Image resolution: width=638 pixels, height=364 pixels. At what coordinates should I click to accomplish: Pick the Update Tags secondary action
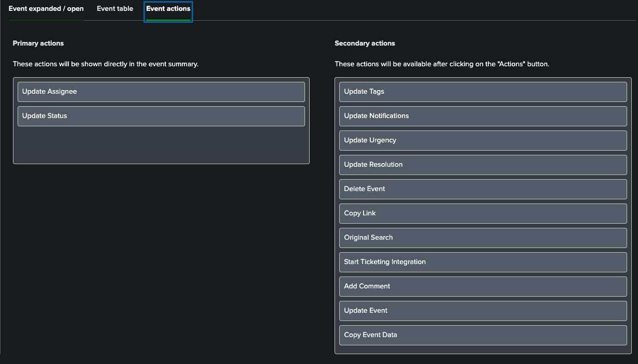coord(483,92)
